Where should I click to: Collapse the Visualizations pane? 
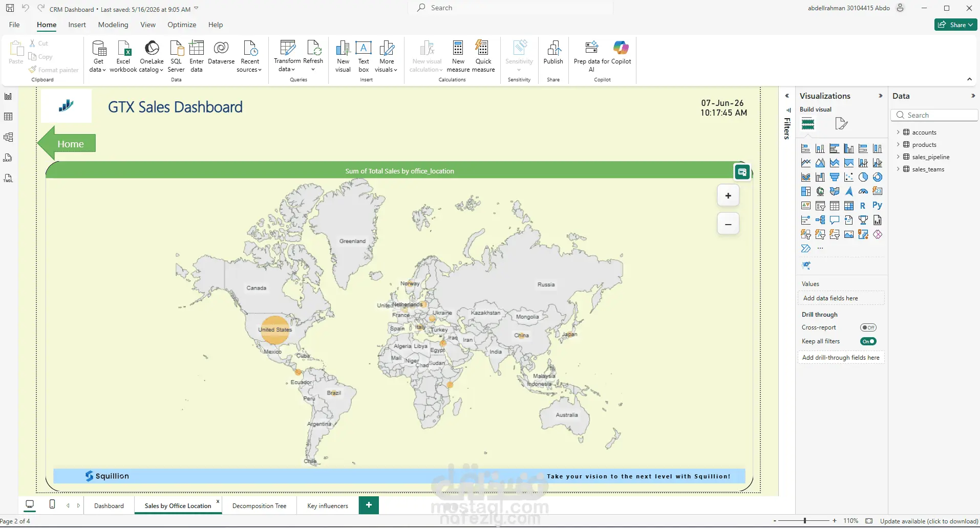pos(881,96)
